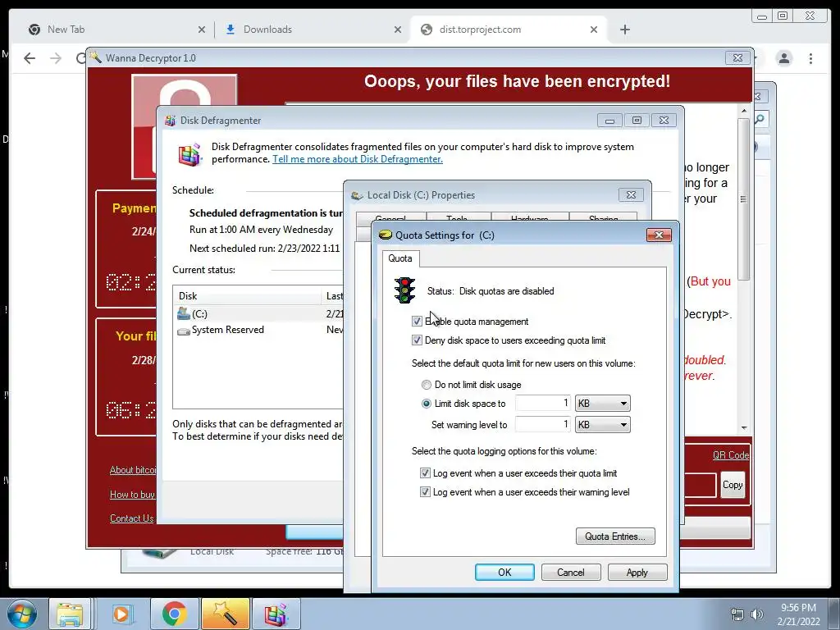Click Local Disk Properties title icon
This screenshot has width=840, height=630.
point(357,195)
